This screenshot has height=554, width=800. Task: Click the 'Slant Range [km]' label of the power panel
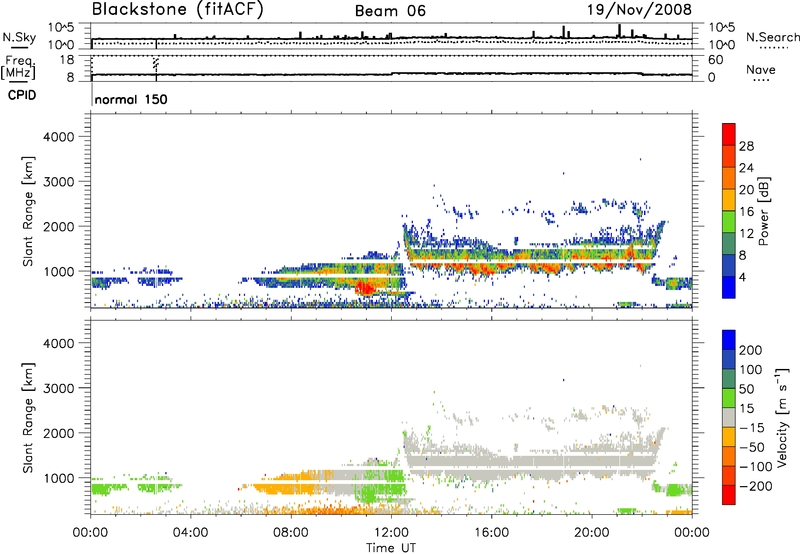click(x=28, y=211)
